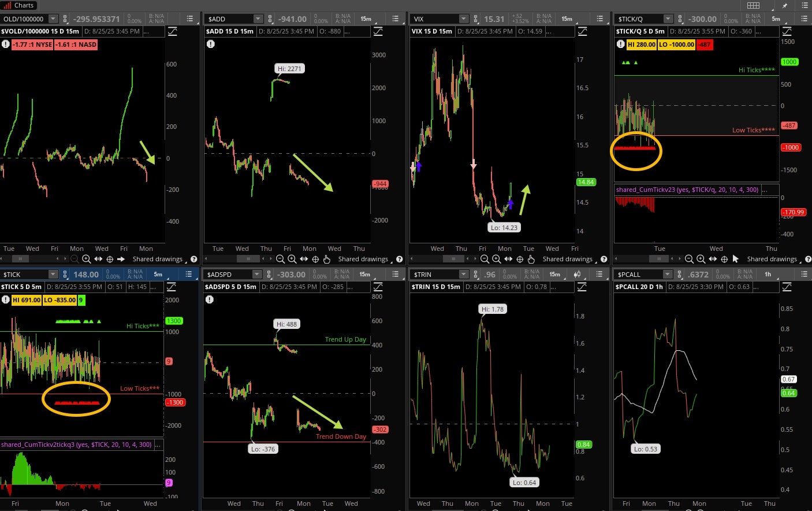Open Shared drawings help icon in VIX chart
The image size is (812, 511).
604,259
